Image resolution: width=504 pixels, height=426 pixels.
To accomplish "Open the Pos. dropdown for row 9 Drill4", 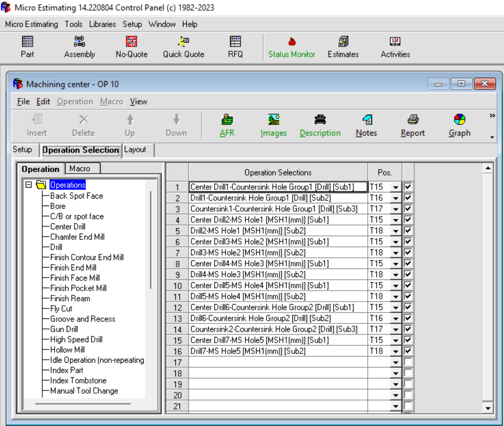I will point(396,275).
